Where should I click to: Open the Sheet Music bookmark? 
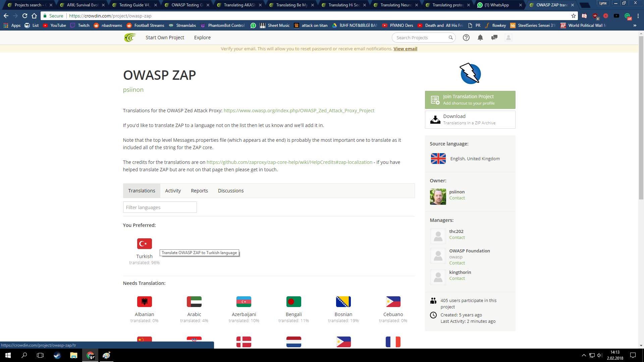pos(275,25)
